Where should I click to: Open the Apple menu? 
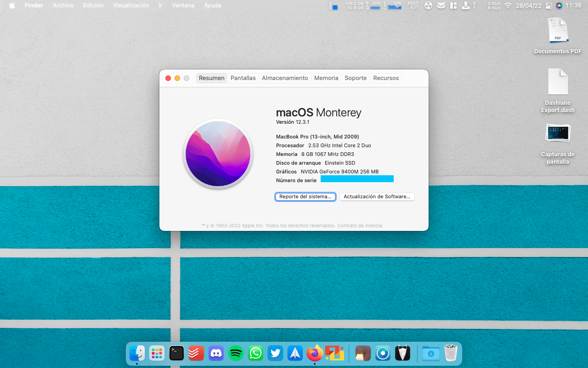12,6
